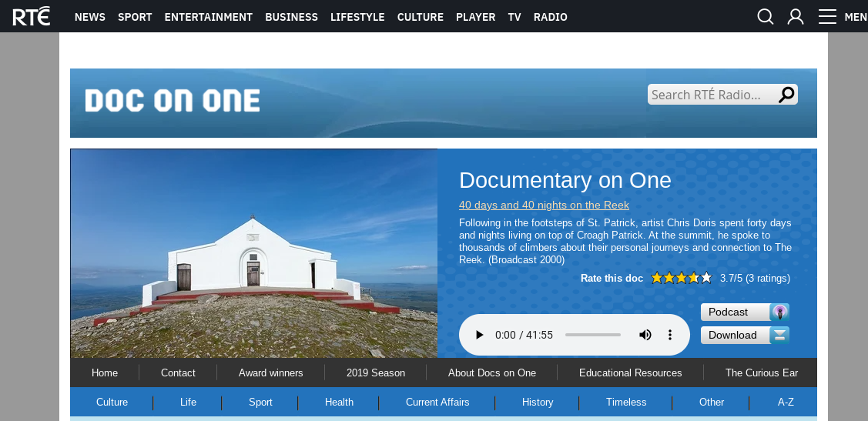Open '40 days and 40 nights on the Reek' link
The width and height of the screenshot is (868, 421).
pyautogui.click(x=545, y=205)
